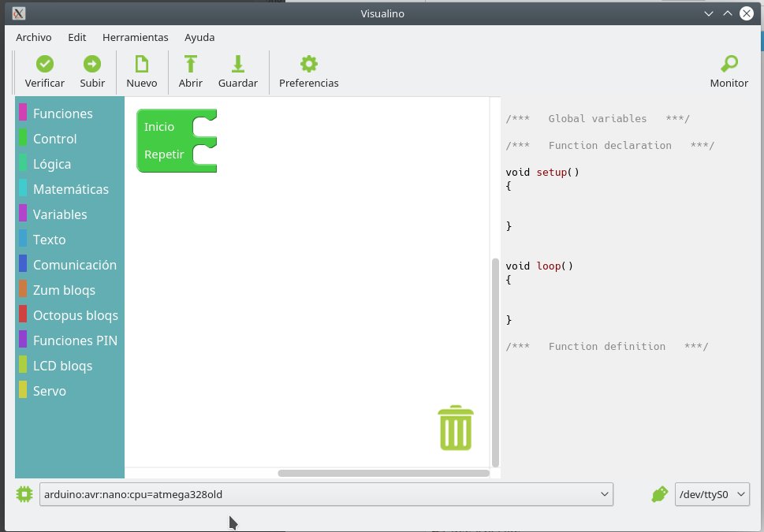Open the Herramientas menu

click(x=135, y=37)
